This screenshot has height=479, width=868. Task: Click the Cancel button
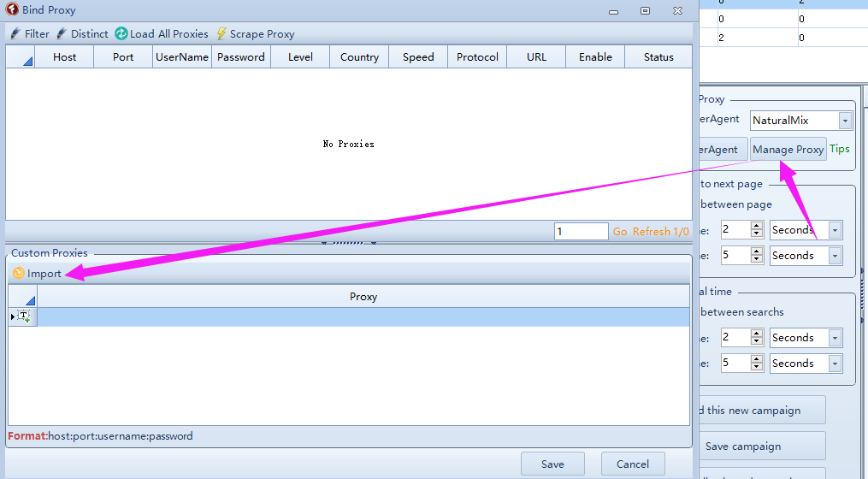632,464
